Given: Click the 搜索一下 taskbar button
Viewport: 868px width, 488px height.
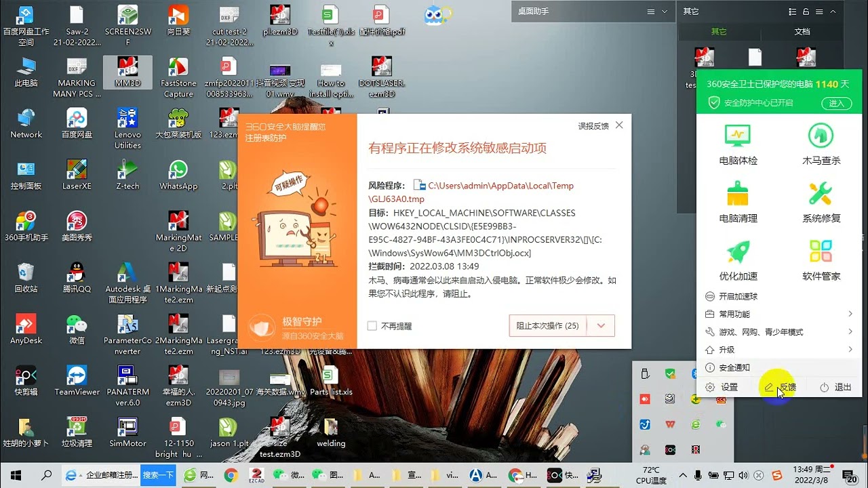Looking at the screenshot, I should click(x=158, y=475).
